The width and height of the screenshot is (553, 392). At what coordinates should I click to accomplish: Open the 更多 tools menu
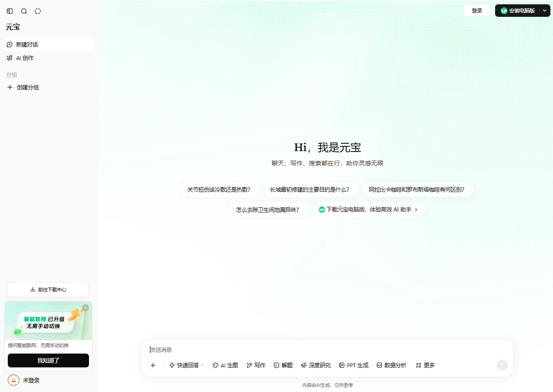click(425, 365)
